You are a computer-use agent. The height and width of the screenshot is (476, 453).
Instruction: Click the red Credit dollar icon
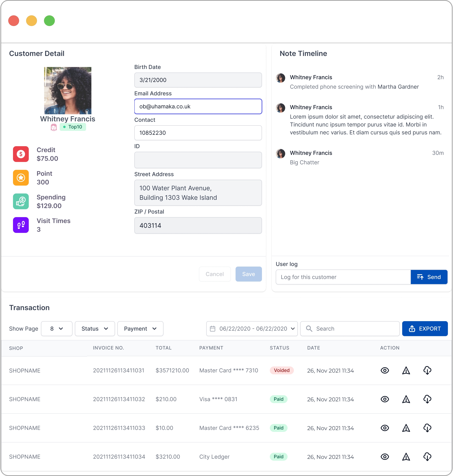21,154
